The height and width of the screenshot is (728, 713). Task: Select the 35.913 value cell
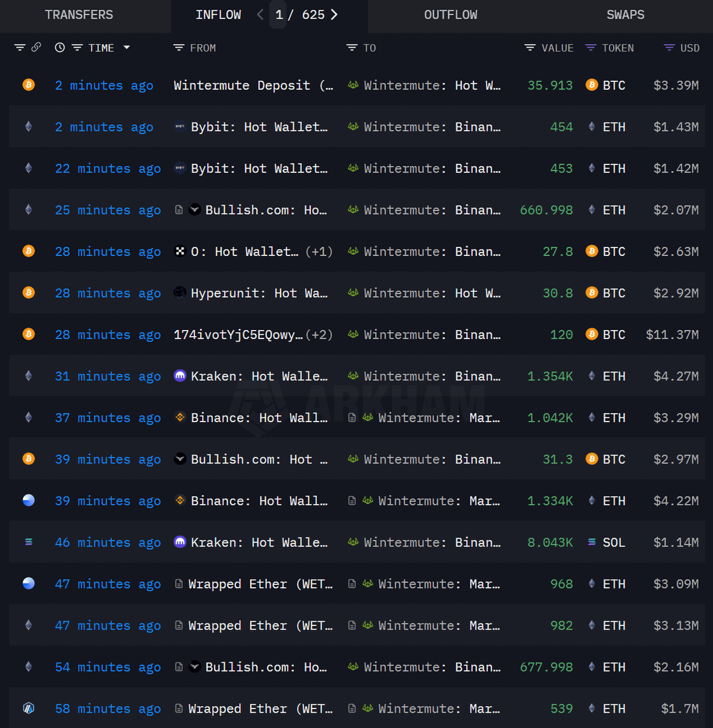point(550,86)
